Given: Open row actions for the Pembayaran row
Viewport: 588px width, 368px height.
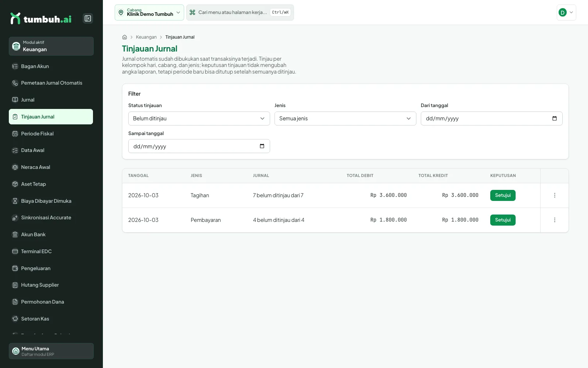Looking at the screenshot, I should 555,220.
